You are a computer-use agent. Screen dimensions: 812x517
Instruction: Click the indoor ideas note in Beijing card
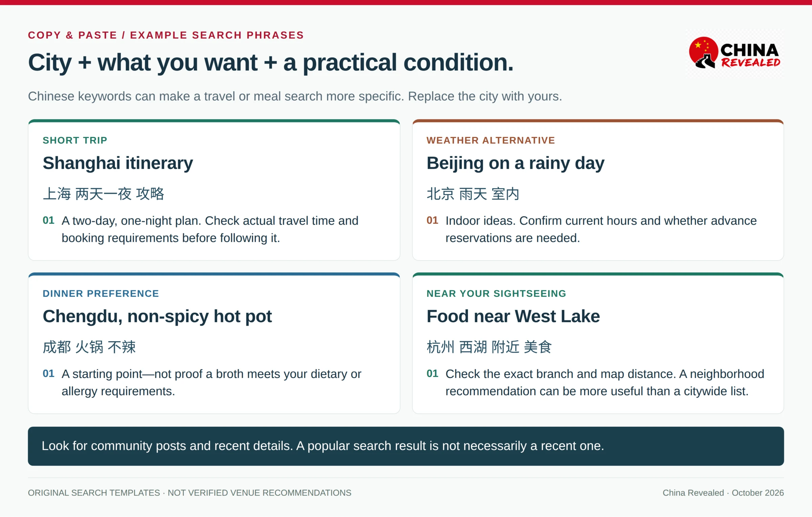point(601,229)
